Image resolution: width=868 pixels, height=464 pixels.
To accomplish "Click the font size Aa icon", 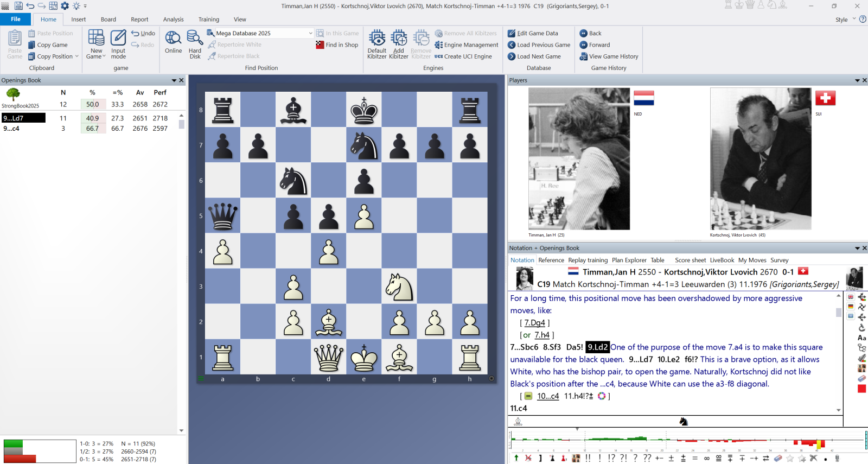I will pyautogui.click(x=861, y=338).
